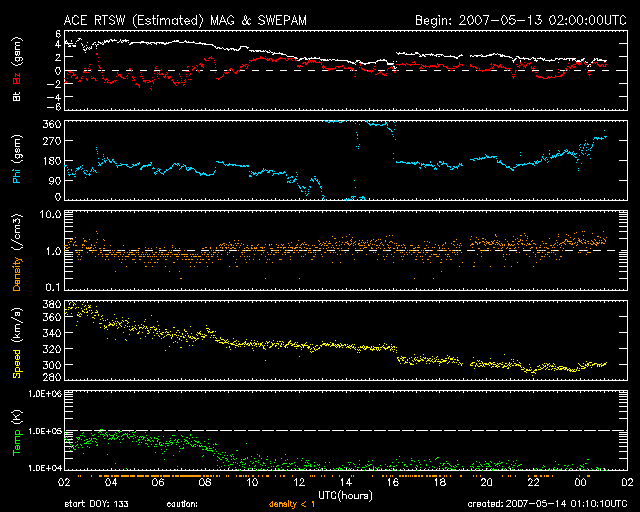Click the "1.0E+05" tick on the Temp axis
640x512 pixels.
(45, 431)
